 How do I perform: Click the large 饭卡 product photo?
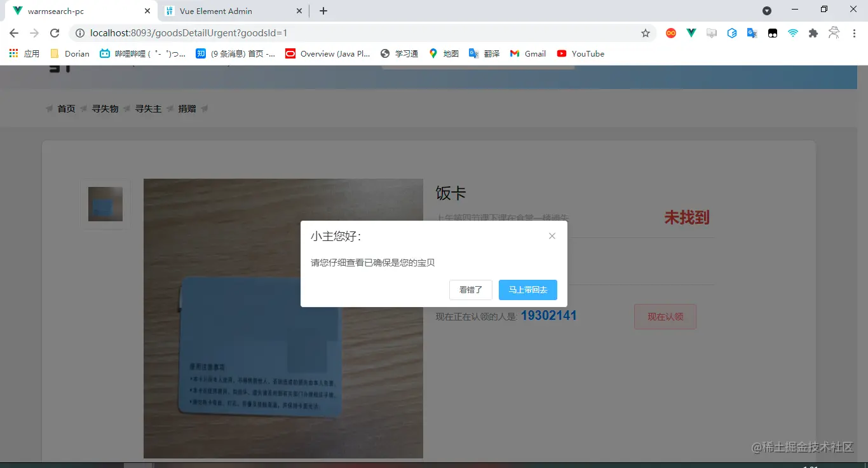pyautogui.click(x=283, y=319)
